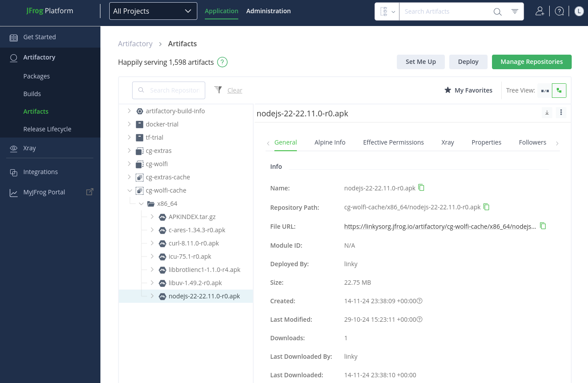Viewport: 588px width, 383px height.
Task: Click the Manage Repositories button
Action: pos(531,62)
